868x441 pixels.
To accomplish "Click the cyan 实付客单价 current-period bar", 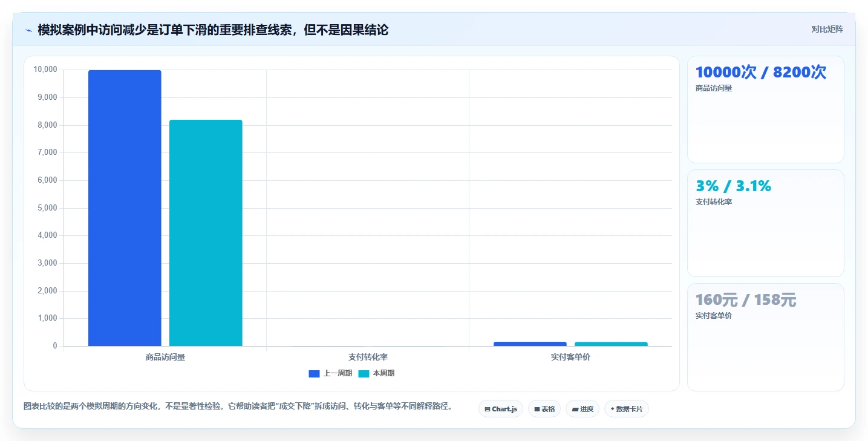I will coord(611,344).
